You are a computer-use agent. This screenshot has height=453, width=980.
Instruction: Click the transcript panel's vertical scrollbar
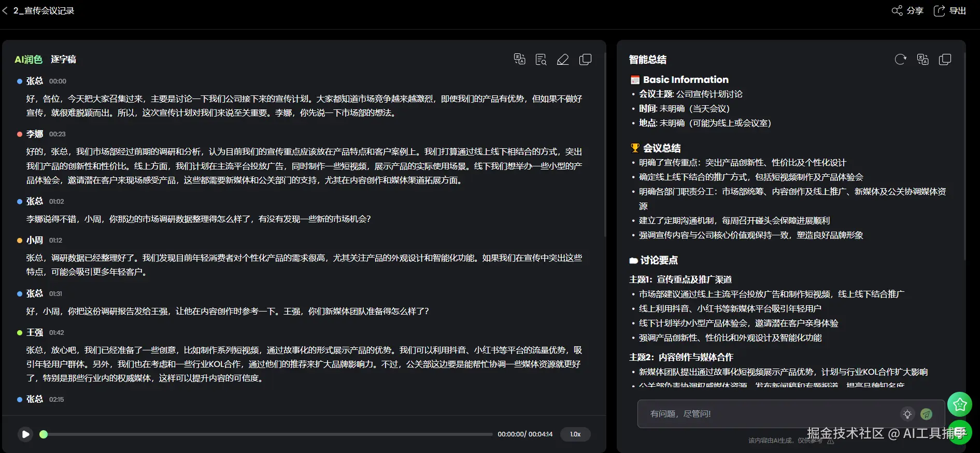click(605, 145)
